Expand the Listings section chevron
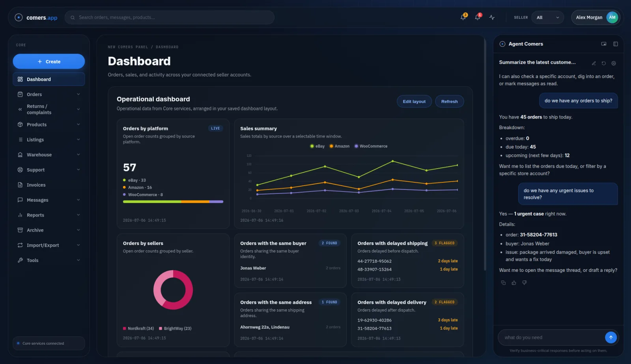The width and height of the screenshot is (631, 364). [x=78, y=139]
